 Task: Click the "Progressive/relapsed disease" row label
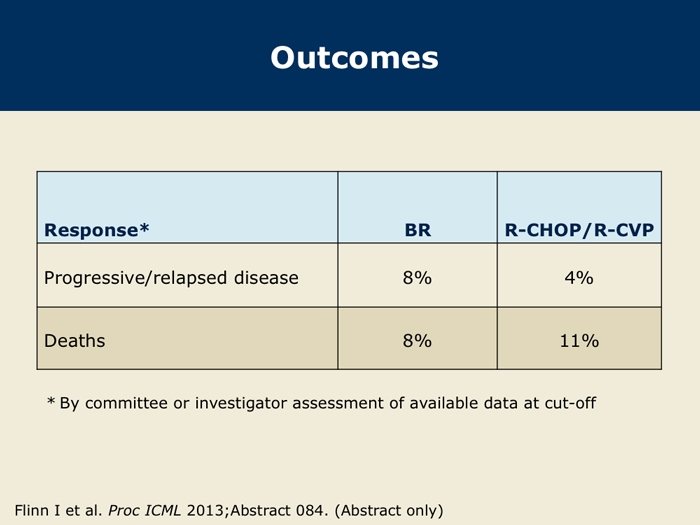171,278
